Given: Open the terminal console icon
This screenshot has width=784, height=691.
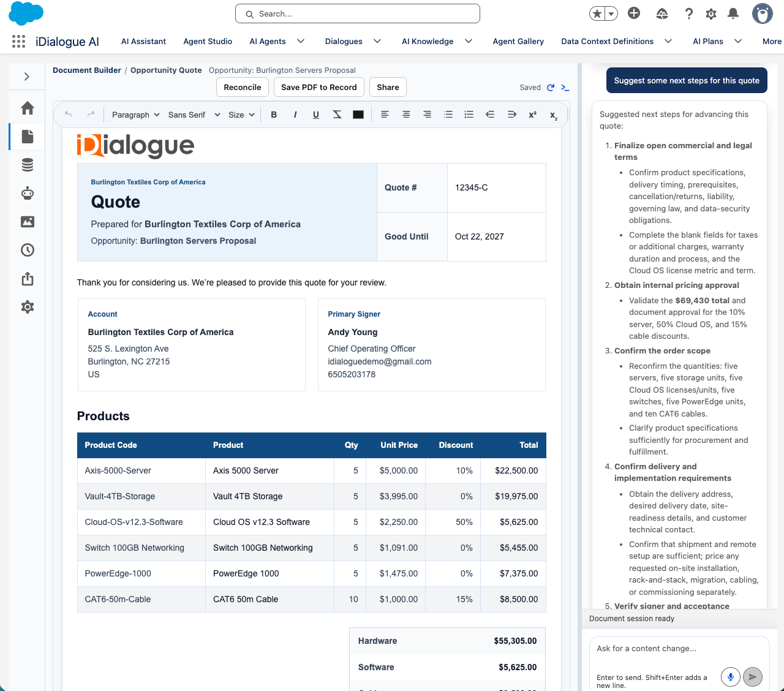Looking at the screenshot, I should click(565, 88).
